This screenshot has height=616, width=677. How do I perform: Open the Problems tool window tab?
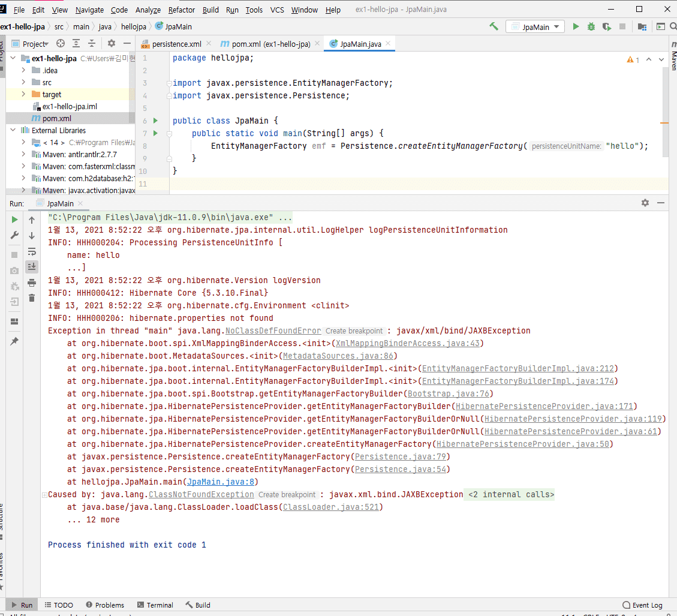pyautogui.click(x=105, y=605)
